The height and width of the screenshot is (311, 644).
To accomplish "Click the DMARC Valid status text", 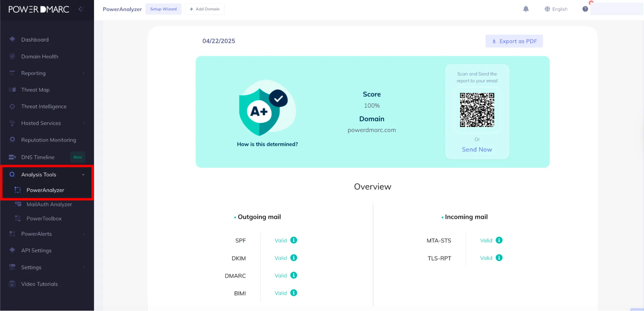I will point(281,276).
